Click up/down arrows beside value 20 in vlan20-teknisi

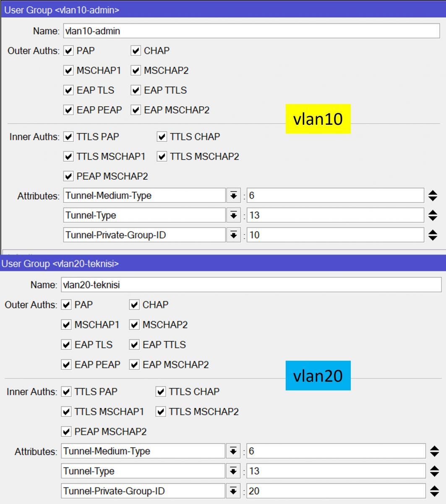(434, 491)
